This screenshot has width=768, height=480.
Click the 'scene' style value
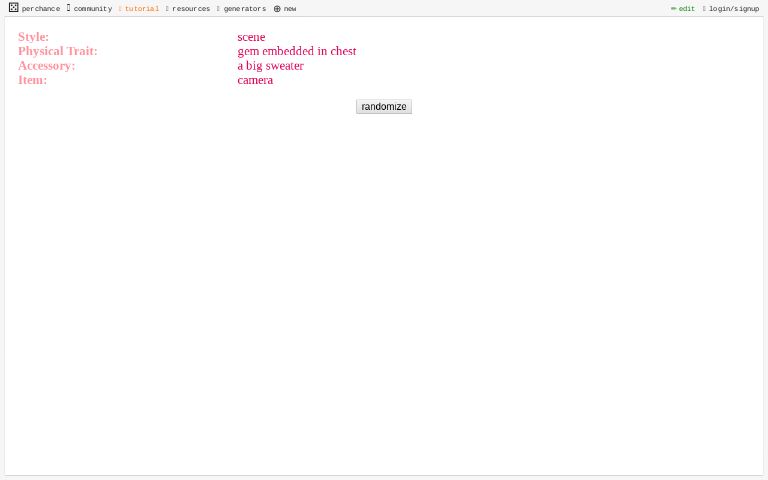click(251, 37)
